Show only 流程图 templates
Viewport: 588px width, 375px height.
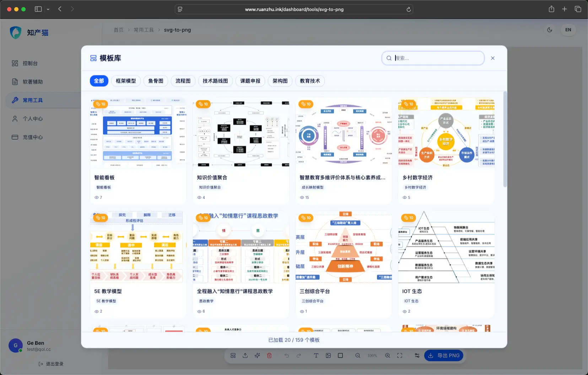pyautogui.click(x=183, y=81)
